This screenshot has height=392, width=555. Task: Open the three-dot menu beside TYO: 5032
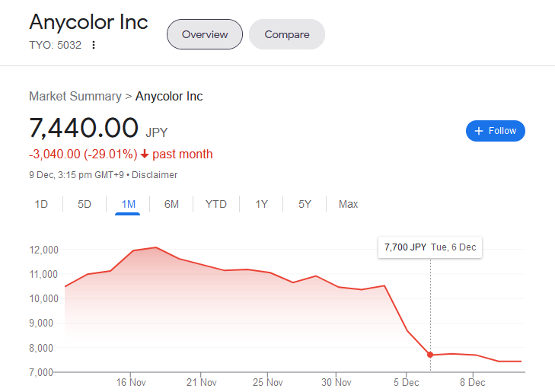pyautogui.click(x=94, y=45)
